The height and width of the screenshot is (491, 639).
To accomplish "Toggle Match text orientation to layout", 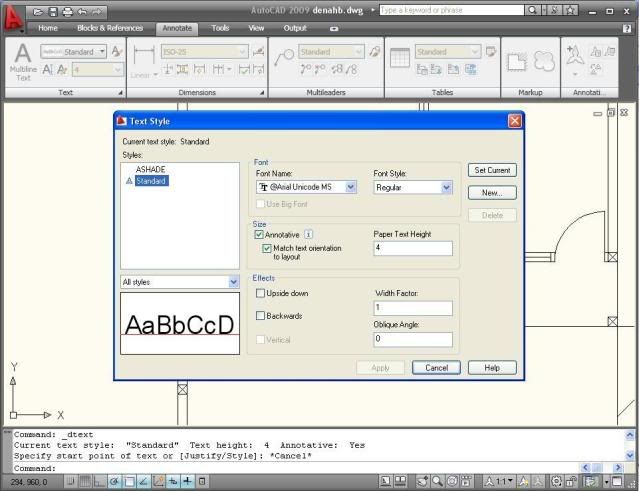I will click(267, 248).
